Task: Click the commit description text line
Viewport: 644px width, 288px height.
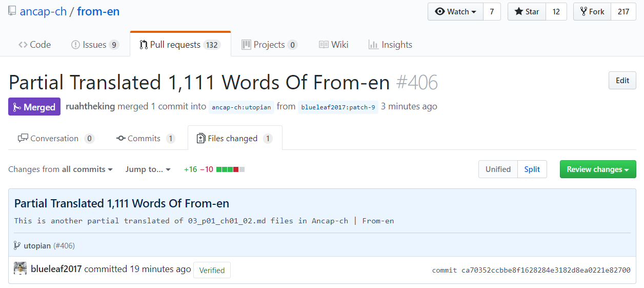Action: pyautogui.click(x=204, y=221)
